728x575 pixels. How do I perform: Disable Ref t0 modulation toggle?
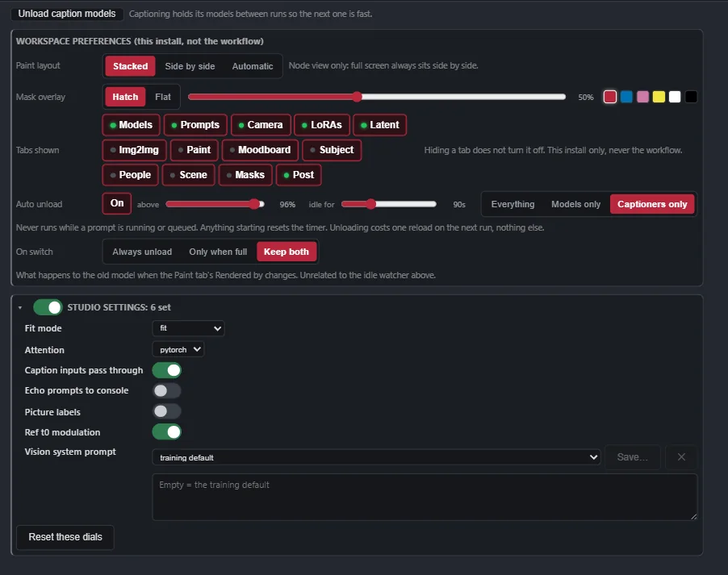[167, 432]
